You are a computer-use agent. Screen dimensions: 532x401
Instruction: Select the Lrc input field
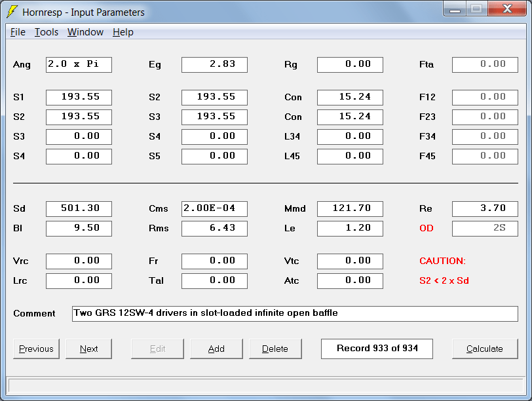(79, 281)
